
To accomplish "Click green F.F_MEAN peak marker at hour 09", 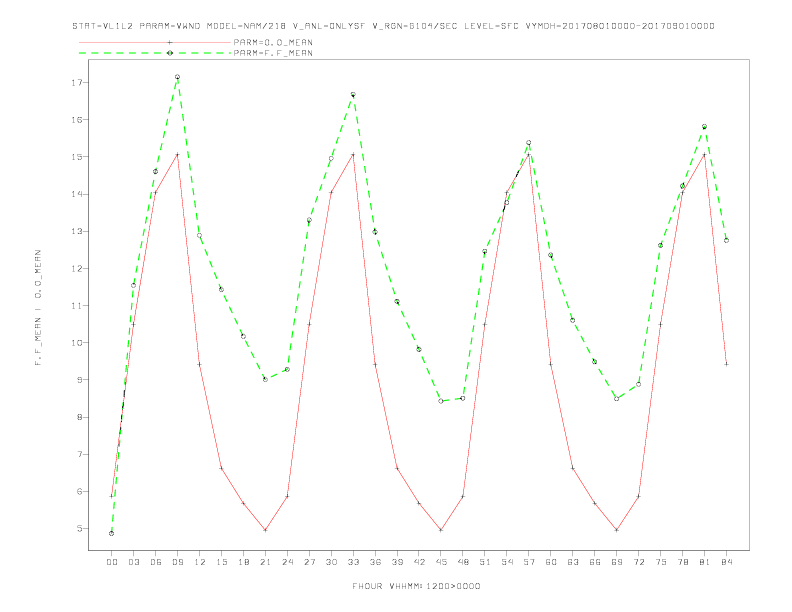I will point(177,77).
